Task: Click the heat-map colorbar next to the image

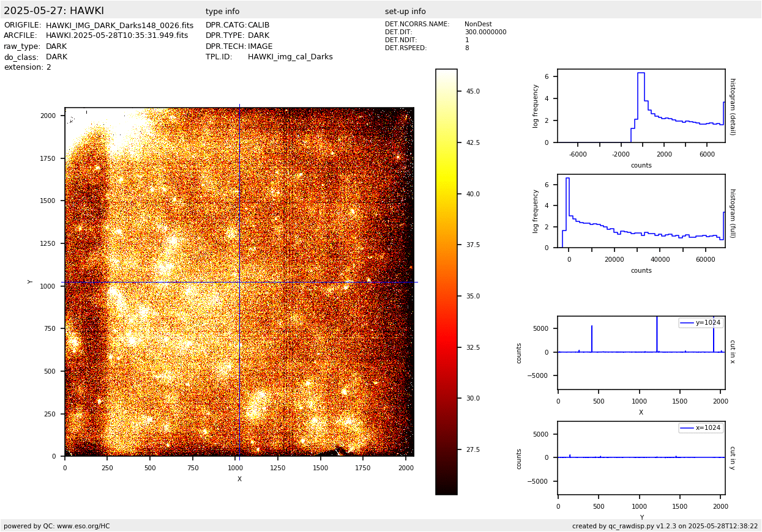Action: pos(446,282)
